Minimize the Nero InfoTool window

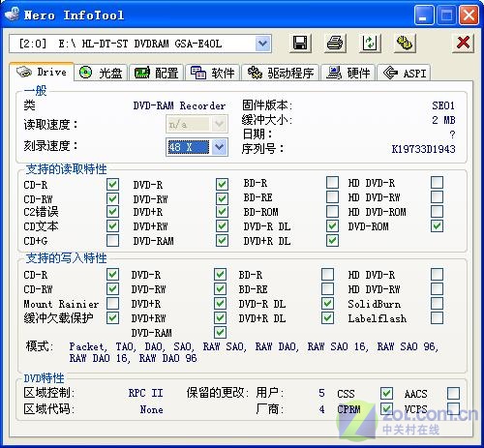[424, 15]
